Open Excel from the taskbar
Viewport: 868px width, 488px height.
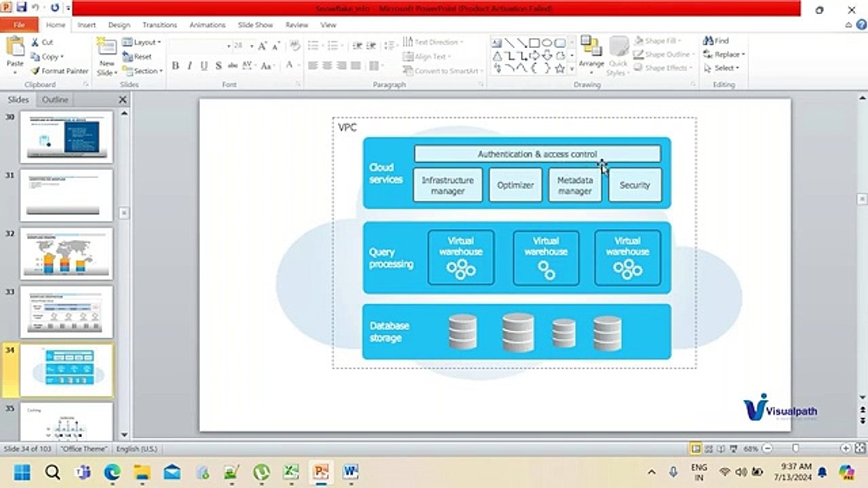click(x=291, y=472)
